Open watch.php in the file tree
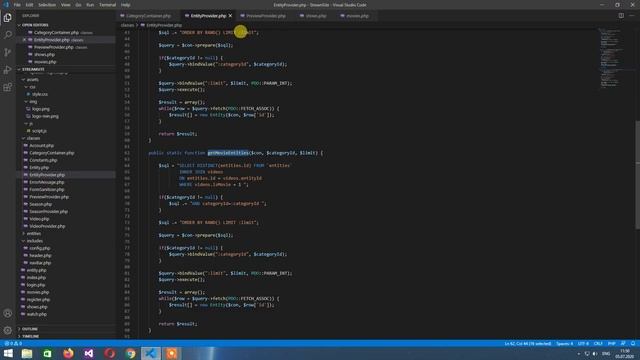Image resolution: width=640 pixels, height=360 pixels. pos(37,314)
